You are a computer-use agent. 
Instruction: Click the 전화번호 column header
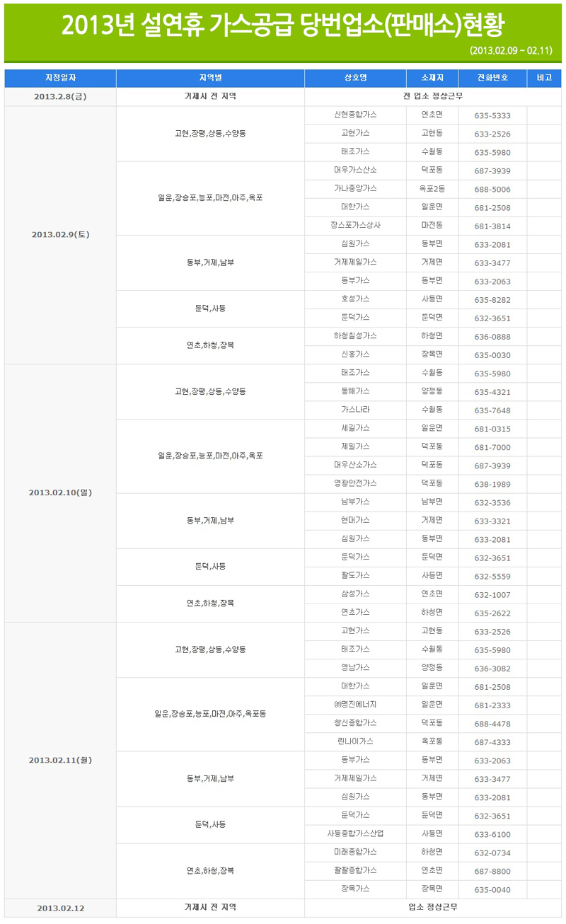click(492, 78)
